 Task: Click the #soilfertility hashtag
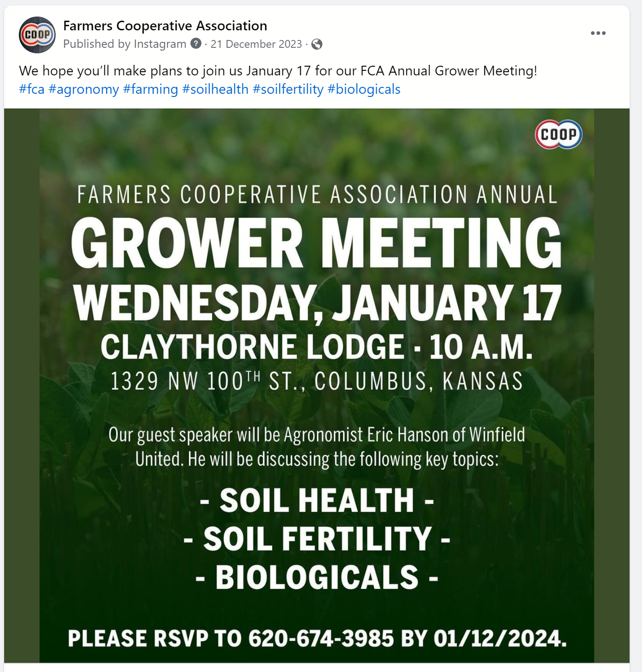(288, 89)
